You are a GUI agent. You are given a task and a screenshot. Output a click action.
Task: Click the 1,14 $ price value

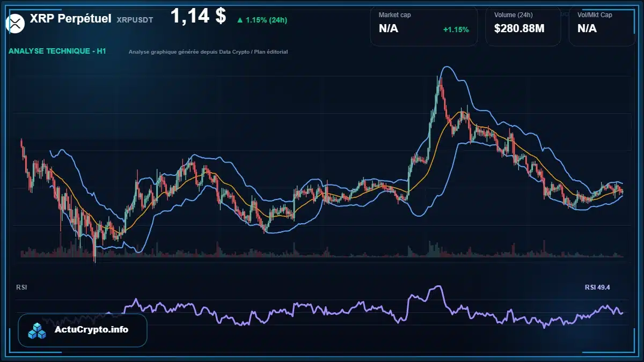click(x=198, y=16)
